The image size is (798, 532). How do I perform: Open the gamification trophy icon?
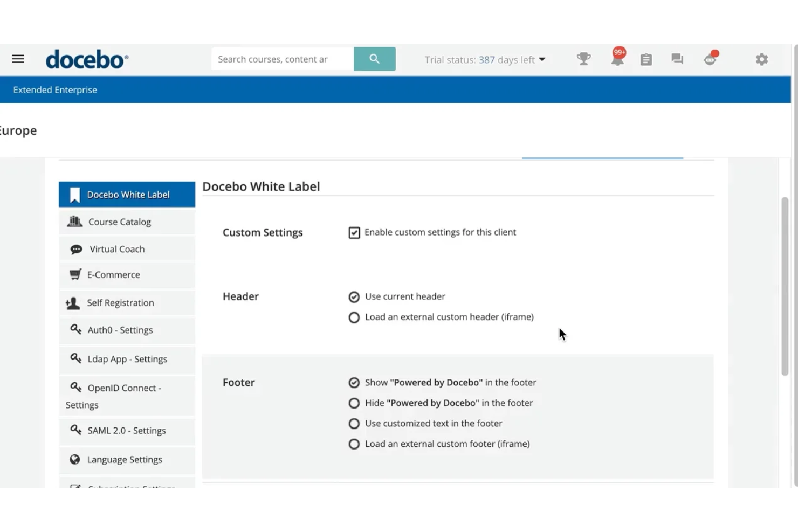click(583, 59)
